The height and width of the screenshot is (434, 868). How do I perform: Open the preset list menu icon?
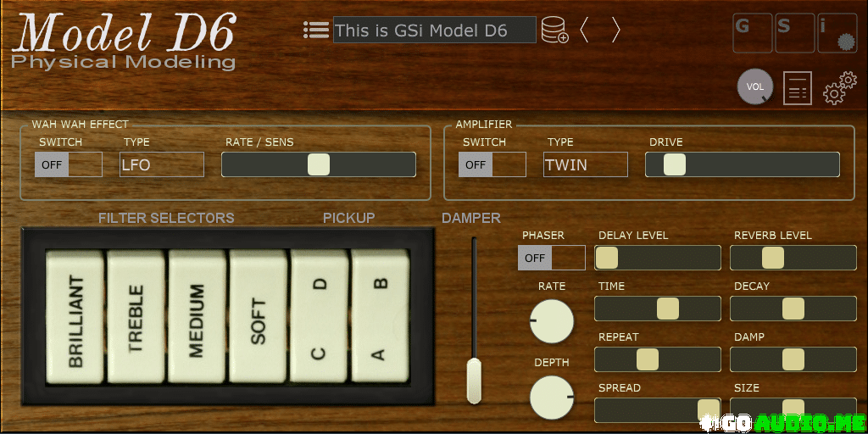[x=316, y=30]
